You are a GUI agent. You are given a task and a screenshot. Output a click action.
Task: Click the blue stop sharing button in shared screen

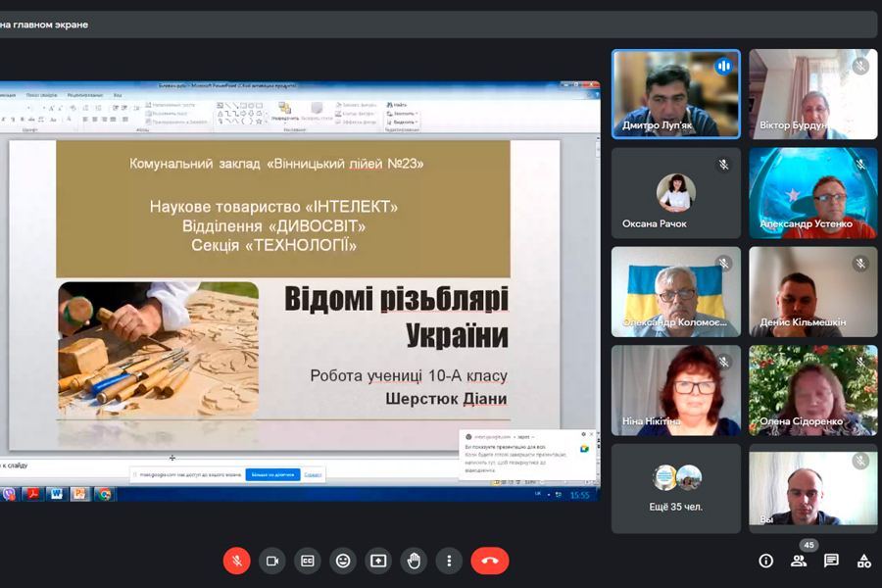(272, 474)
